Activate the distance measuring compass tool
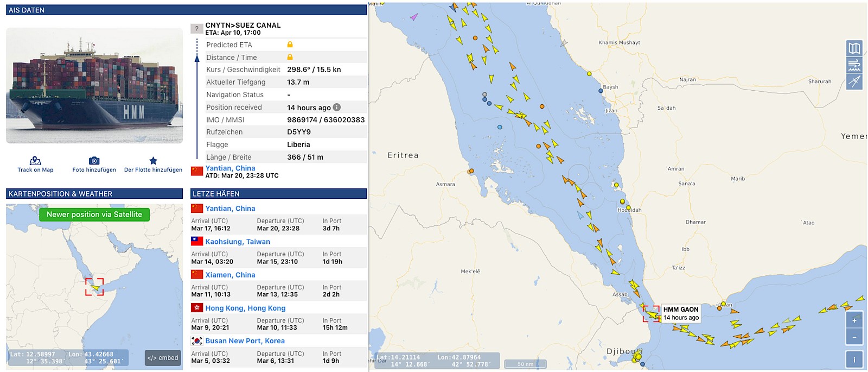Viewport: 868px width, 372px height. coord(854,82)
